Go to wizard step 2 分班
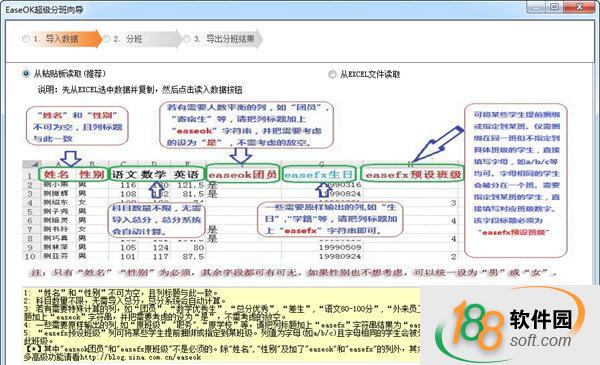This screenshot has height=365, width=600. tap(143, 39)
